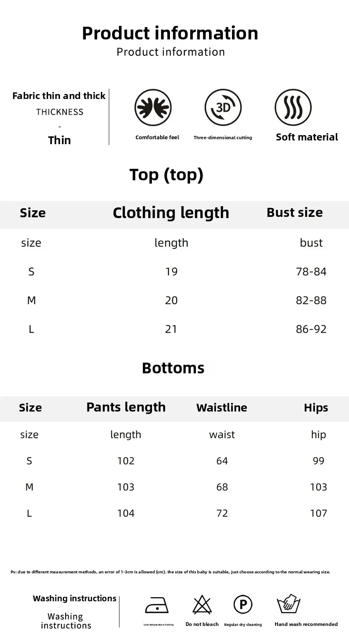Select bust value 78-84 for size S
Image resolution: width=349 pixels, height=644 pixels.
tap(311, 271)
